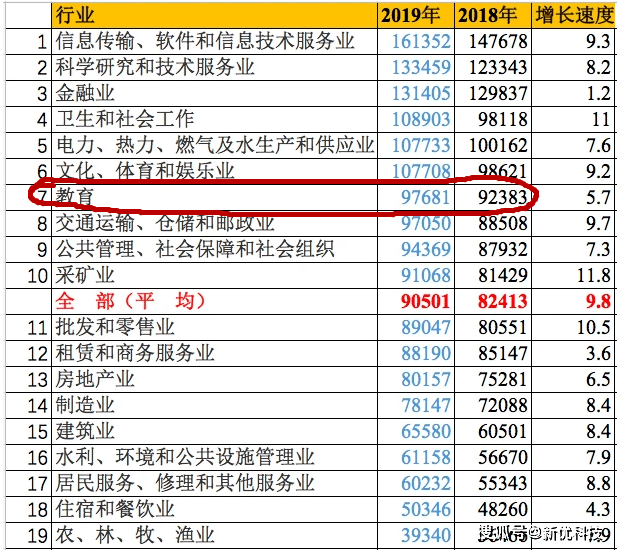The width and height of the screenshot is (617, 550).
Task: Click cell 电力、热力、燃气及水生产和供应业
Action: pos(214,146)
